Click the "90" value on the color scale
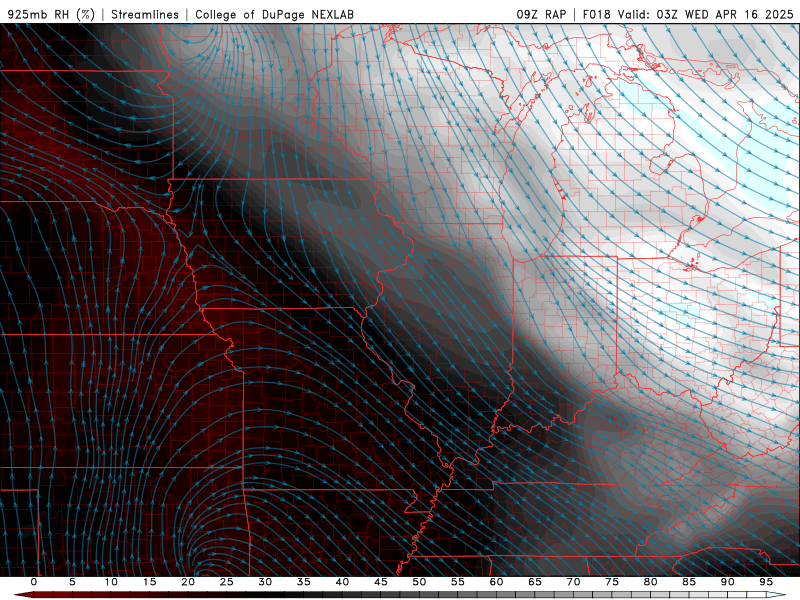800x600 pixels. point(727,582)
